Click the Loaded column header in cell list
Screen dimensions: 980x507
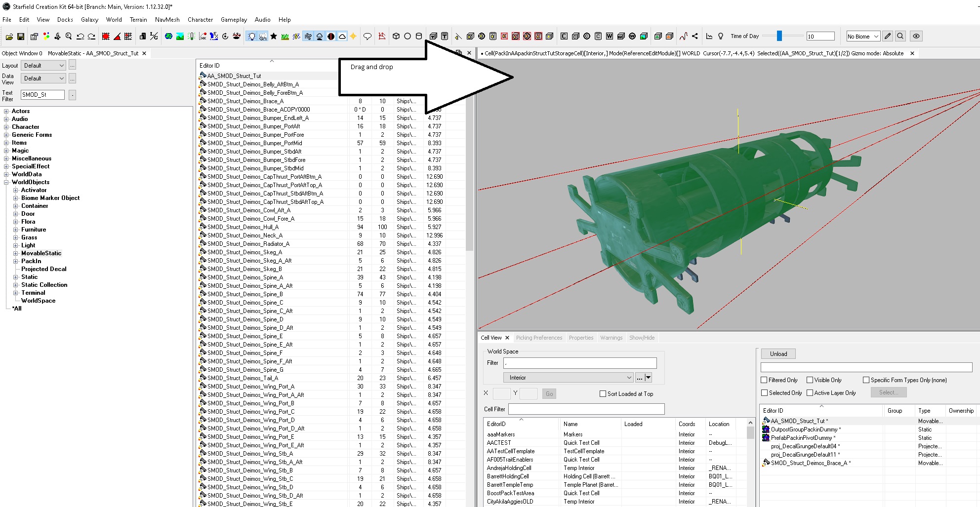tap(648, 424)
